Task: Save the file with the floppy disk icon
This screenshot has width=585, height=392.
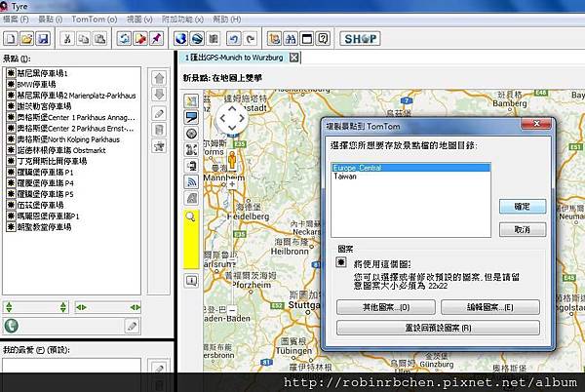Action: (43, 38)
